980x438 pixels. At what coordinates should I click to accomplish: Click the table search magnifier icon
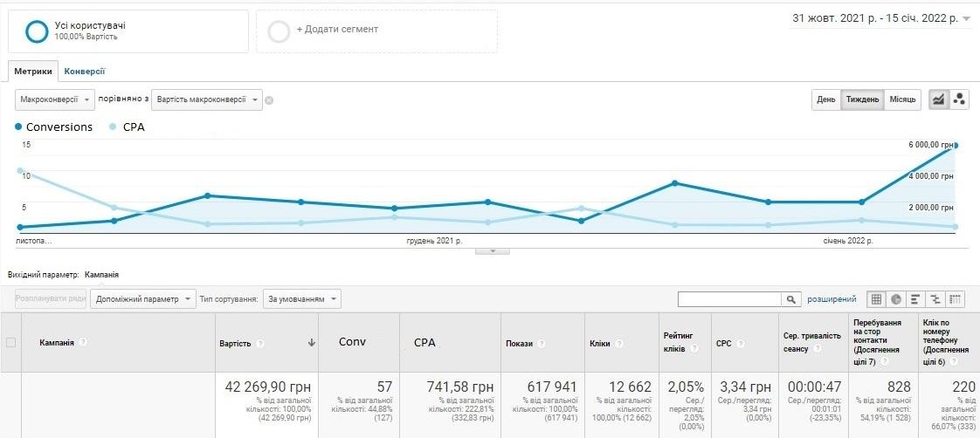point(790,300)
